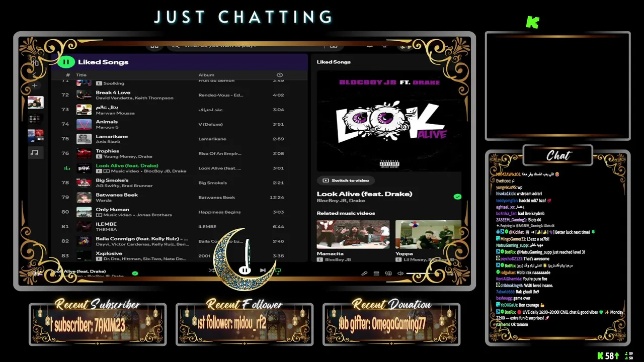Open the third playlist cover in the sidebar
This screenshot has width=644, height=362.
coord(35,136)
